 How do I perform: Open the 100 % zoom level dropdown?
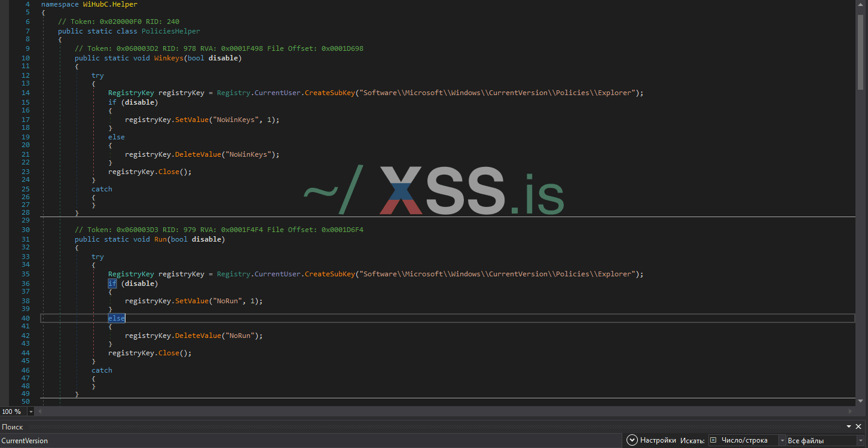click(x=31, y=412)
